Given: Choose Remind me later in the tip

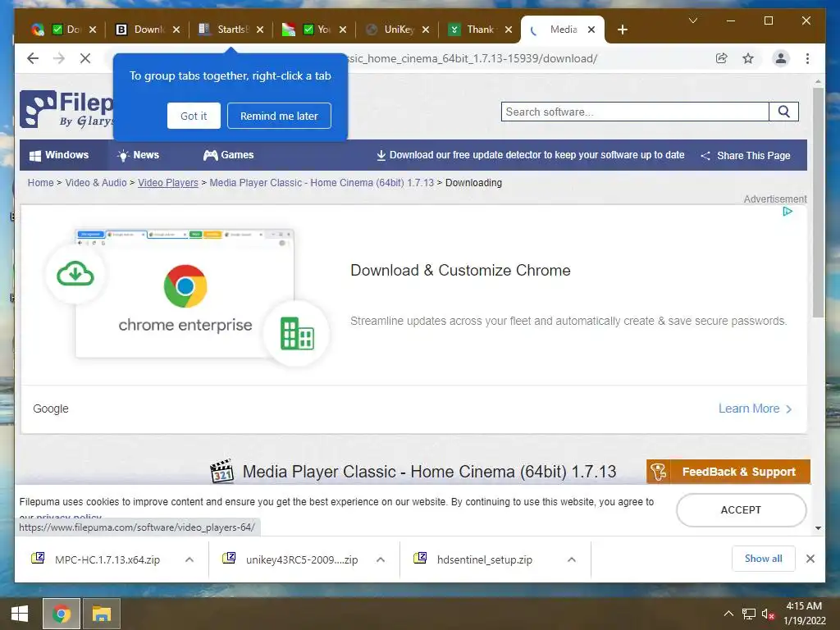Looking at the screenshot, I should [279, 116].
